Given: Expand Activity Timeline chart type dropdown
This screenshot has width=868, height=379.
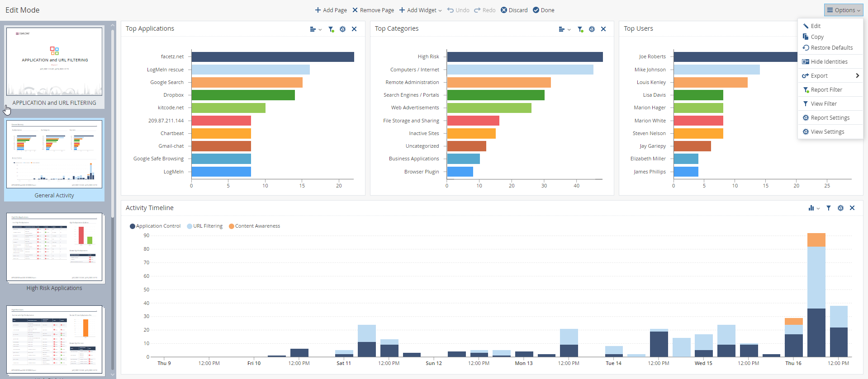Looking at the screenshot, I should coord(814,208).
